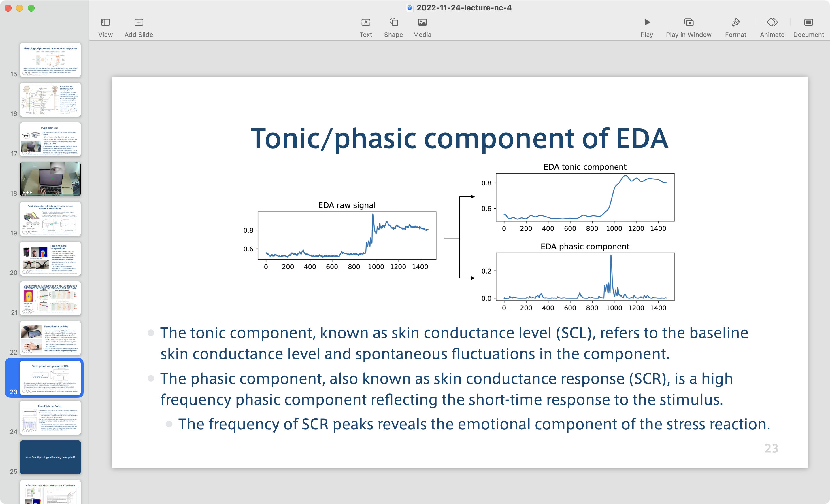Toggle the Document inspector
This screenshot has height=504, width=830.
pos(808,22)
